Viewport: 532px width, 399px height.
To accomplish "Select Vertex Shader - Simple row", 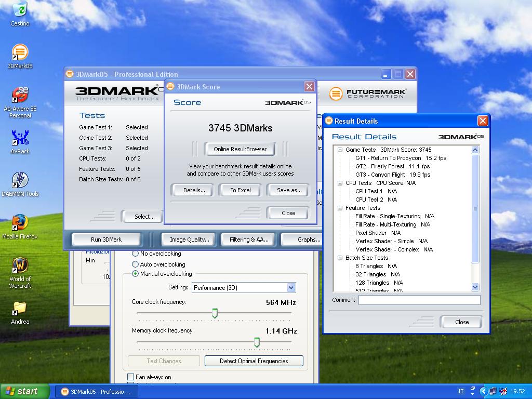I will [x=391, y=241].
